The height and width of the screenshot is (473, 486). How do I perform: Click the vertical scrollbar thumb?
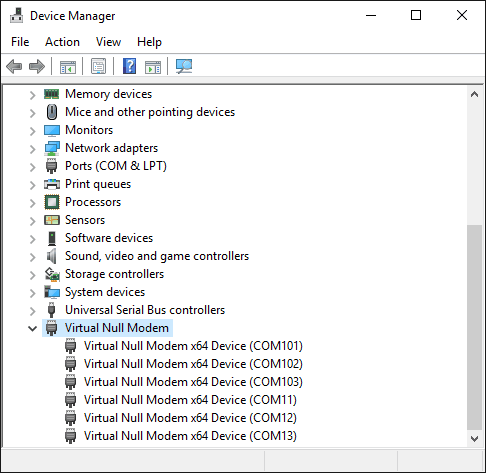click(474, 328)
